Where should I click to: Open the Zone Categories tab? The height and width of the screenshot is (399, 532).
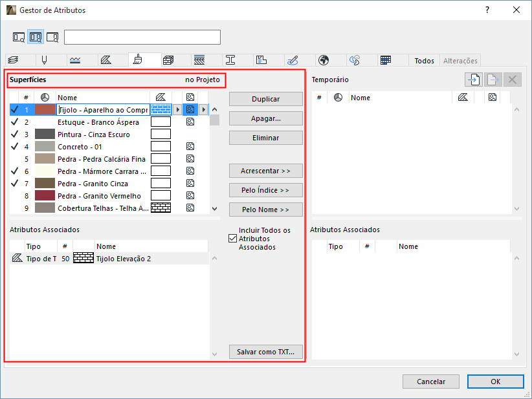(x=261, y=60)
